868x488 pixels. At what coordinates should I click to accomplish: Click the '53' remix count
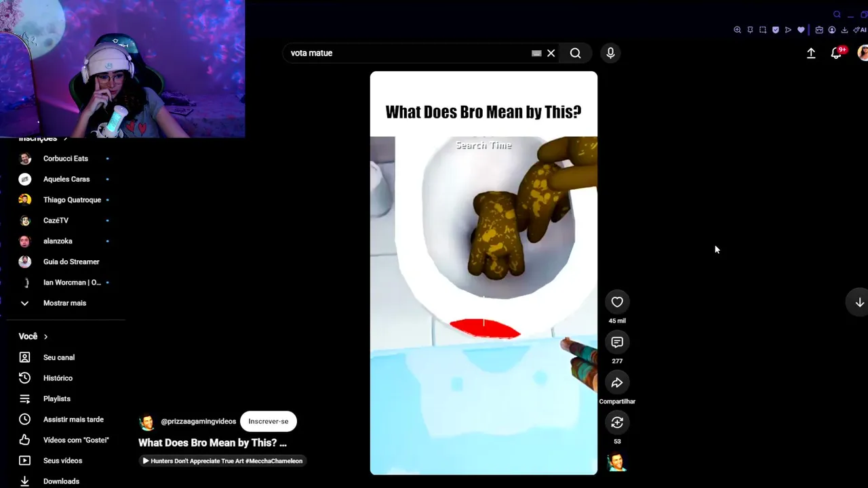617,441
